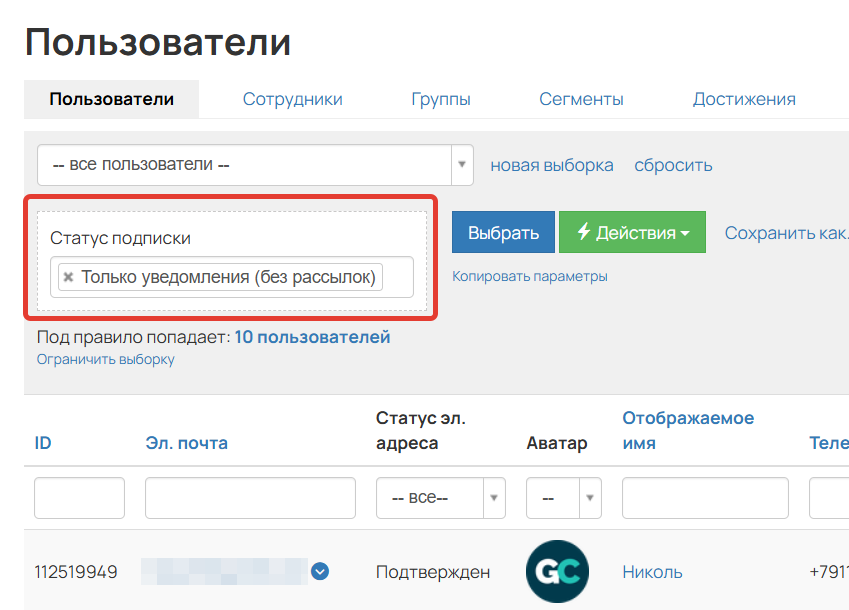Click the lightning icon on Действия button
Screen dimensions: 849x610
pos(582,231)
